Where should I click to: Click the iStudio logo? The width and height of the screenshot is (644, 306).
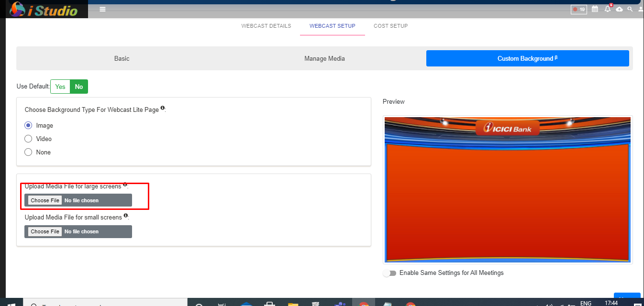pos(44,9)
